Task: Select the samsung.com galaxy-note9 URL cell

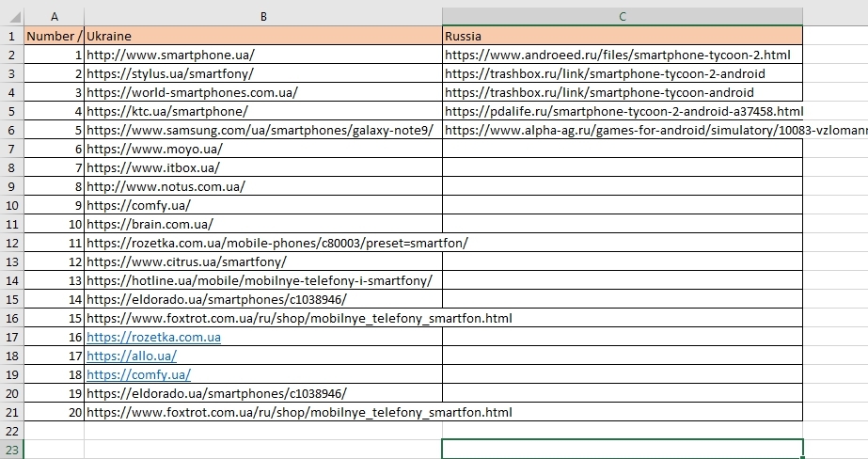Action: click(x=263, y=130)
